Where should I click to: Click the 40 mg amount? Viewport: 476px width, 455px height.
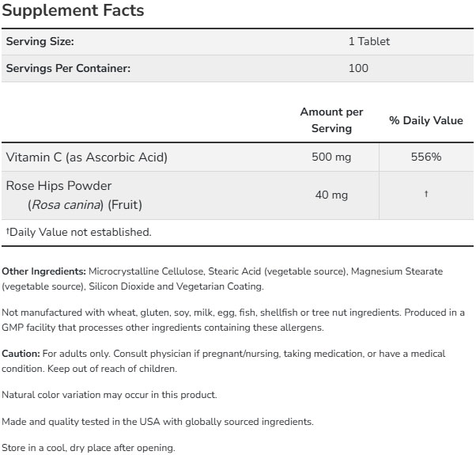tap(331, 195)
